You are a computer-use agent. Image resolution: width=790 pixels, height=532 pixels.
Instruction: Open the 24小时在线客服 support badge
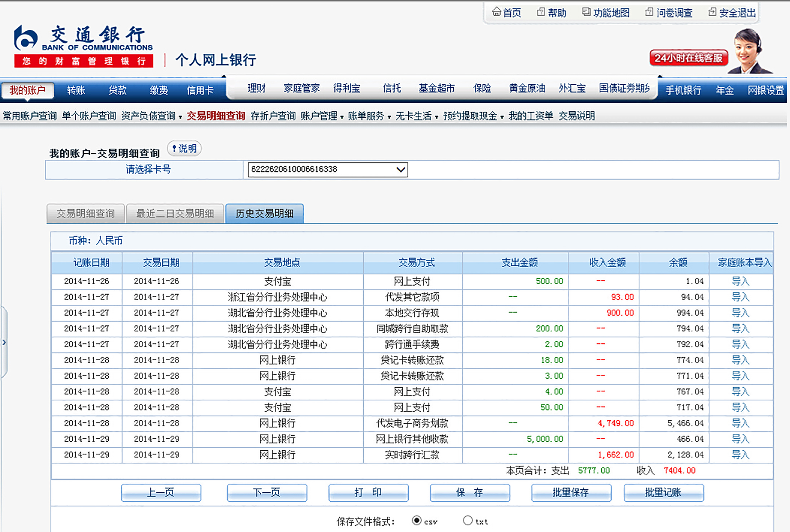coord(688,58)
